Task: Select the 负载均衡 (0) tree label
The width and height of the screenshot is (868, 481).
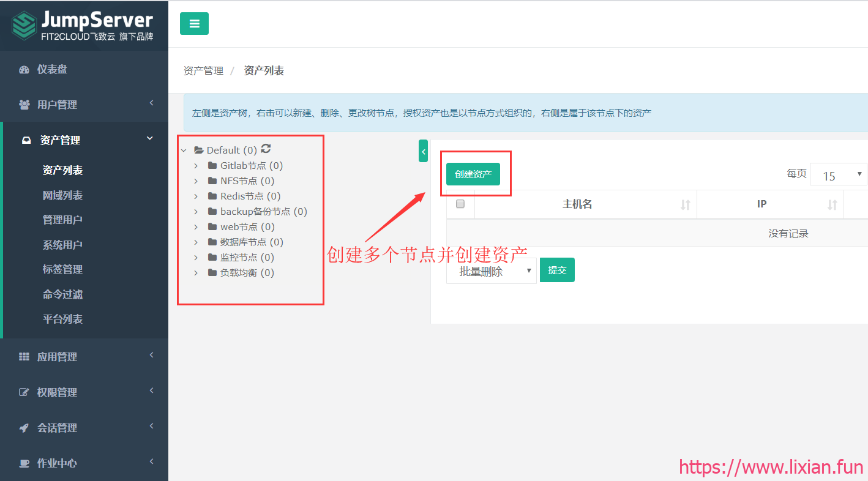Action: tap(247, 272)
